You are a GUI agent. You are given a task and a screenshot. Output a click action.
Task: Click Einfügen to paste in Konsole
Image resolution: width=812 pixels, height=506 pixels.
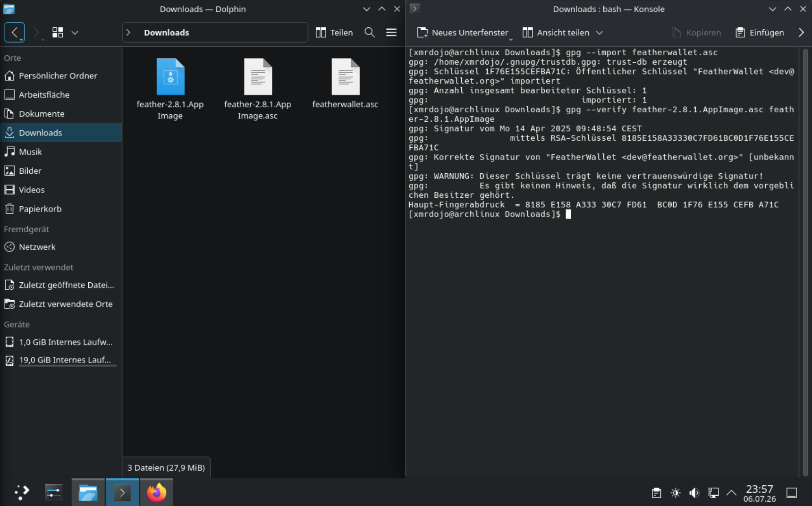click(760, 33)
